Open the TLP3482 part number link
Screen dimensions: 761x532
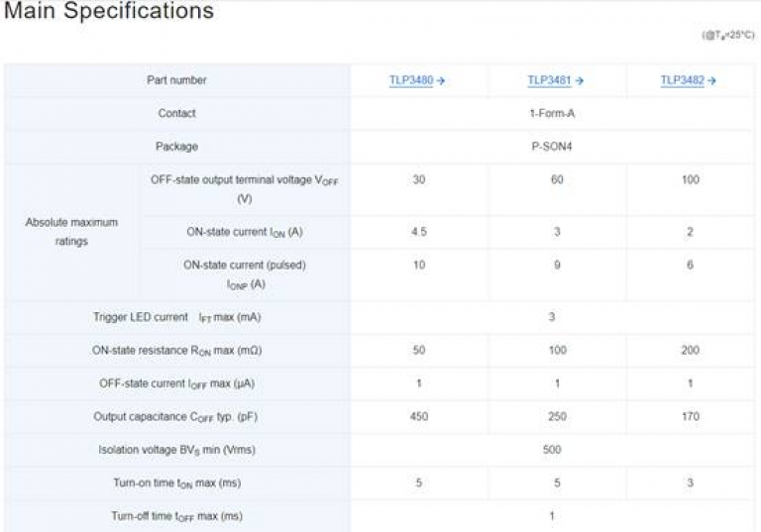point(683,80)
